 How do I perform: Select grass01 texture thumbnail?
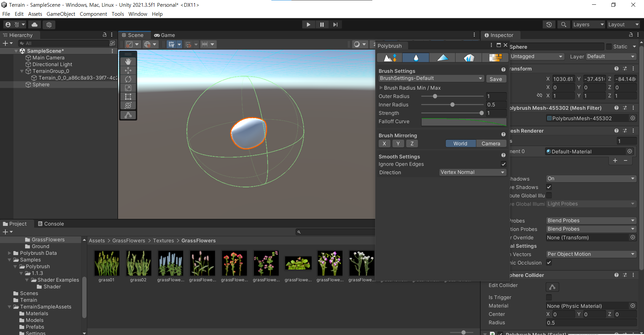(x=107, y=264)
